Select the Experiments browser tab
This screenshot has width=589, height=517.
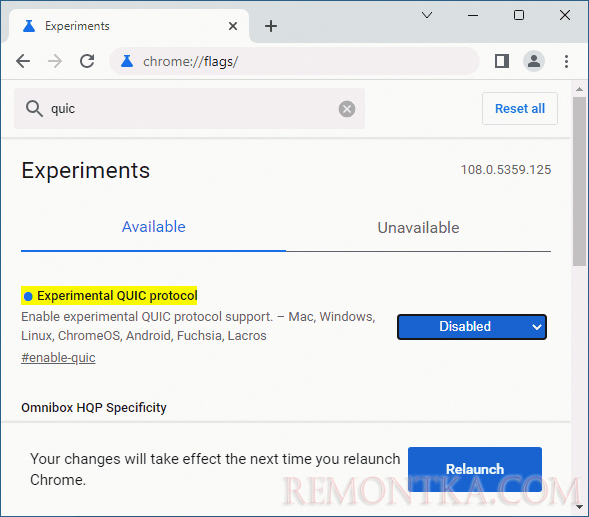[x=128, y=26]
